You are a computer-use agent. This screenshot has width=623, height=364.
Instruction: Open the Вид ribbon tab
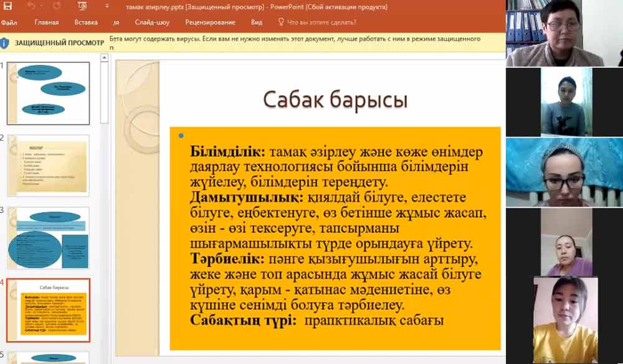point(257,22)
